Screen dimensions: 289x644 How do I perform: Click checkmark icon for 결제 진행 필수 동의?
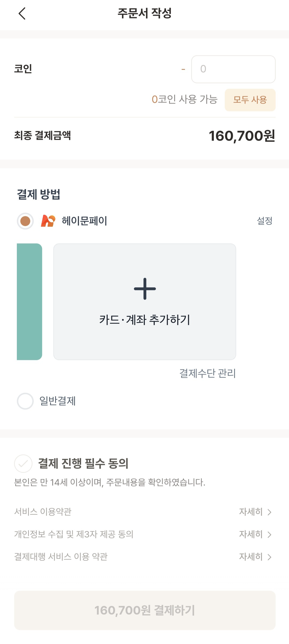pyautogui.click(x=23, y=463)
